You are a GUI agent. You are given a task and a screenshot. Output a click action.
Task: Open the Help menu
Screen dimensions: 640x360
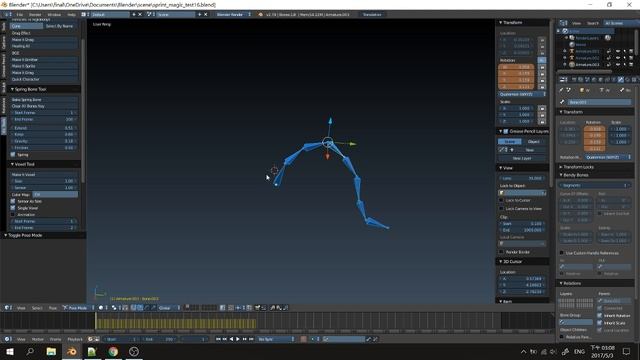tap(71, 14)
